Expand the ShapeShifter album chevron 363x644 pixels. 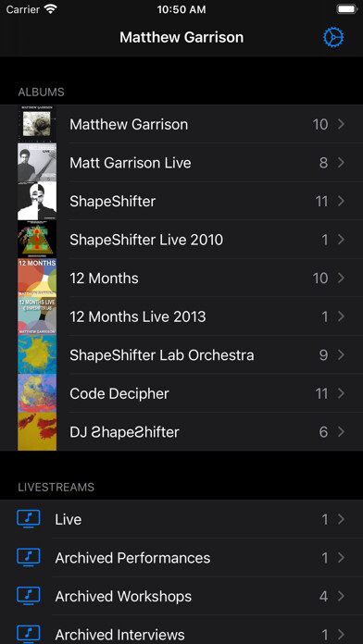tap(341, 202)
